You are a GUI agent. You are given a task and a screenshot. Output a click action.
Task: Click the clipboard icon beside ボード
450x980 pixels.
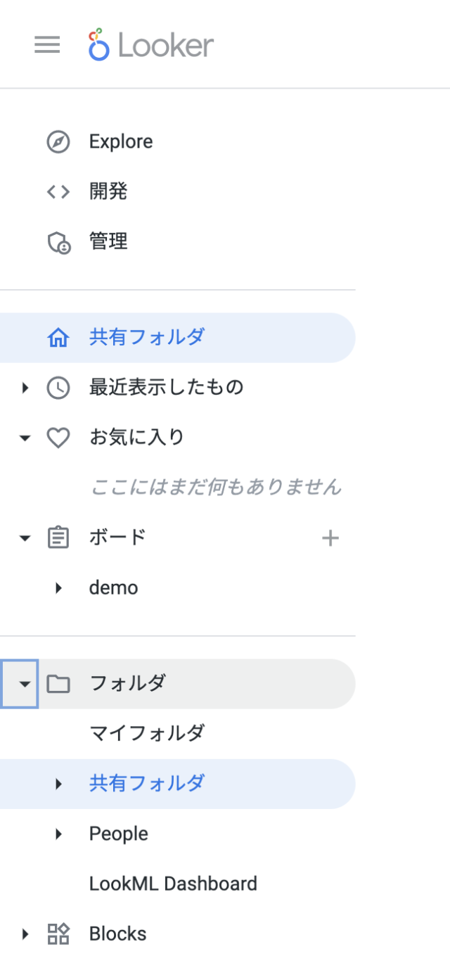click(x=58, y=537)
